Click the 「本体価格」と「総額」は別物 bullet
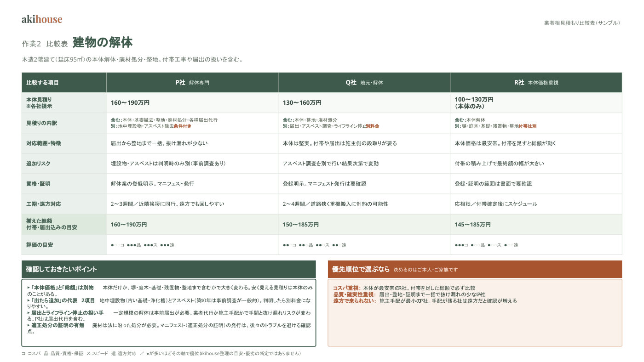The width and height of the screenshot is (644, 362). tap(170, 290)
